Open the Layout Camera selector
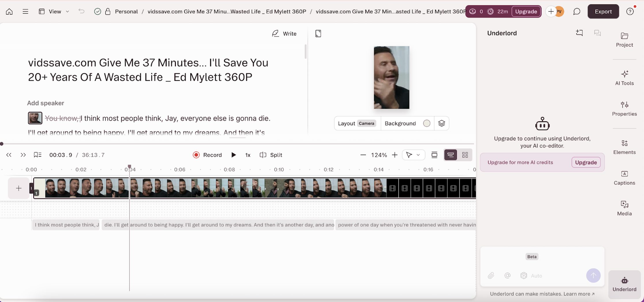This screenshot has width=644, height=302. pos(357,123)
